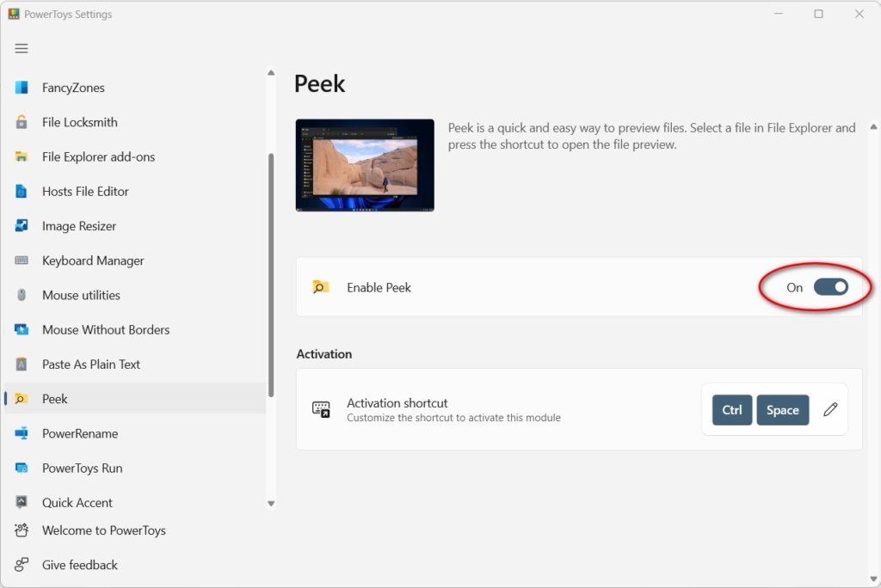Edit the activation shortcut with the pencil button
Viewport: 881px width, 588px height.
tap(829, 410)
